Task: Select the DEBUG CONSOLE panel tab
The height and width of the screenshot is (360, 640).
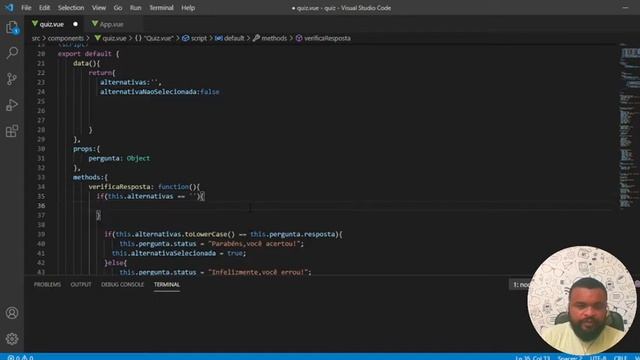Action: pyautogui.click(x=122, y=284)
